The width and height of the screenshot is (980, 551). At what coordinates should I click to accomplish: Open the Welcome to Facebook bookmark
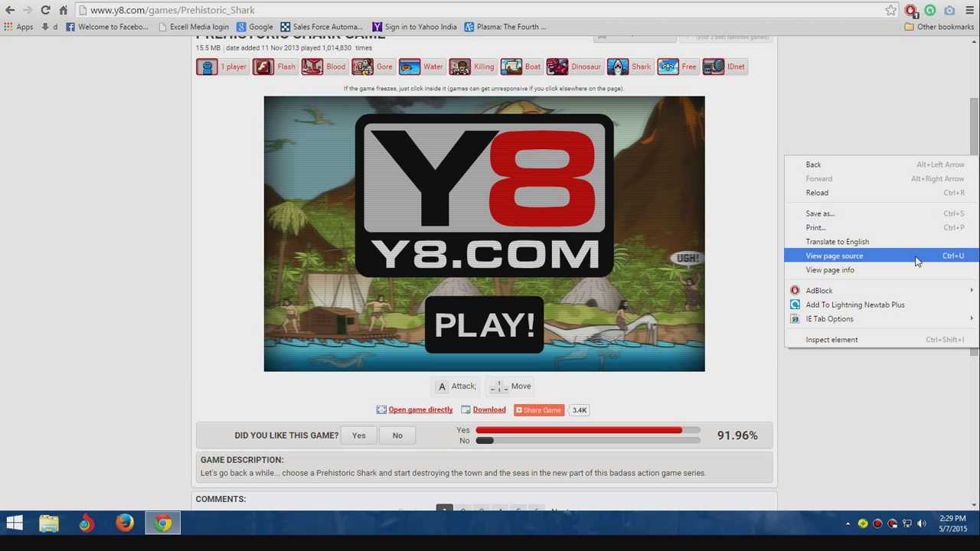(107, 27)
